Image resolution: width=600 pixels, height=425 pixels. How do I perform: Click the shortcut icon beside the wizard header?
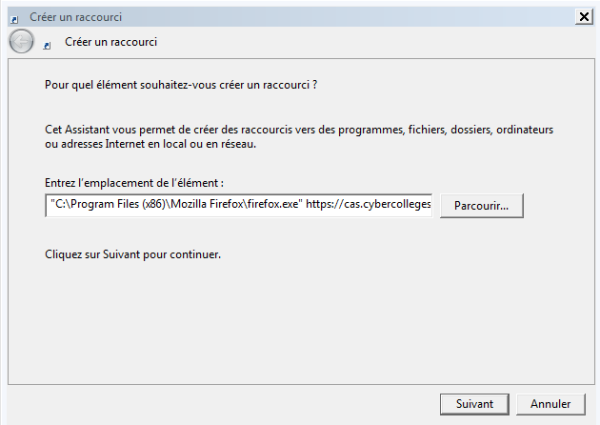point(47,45)
